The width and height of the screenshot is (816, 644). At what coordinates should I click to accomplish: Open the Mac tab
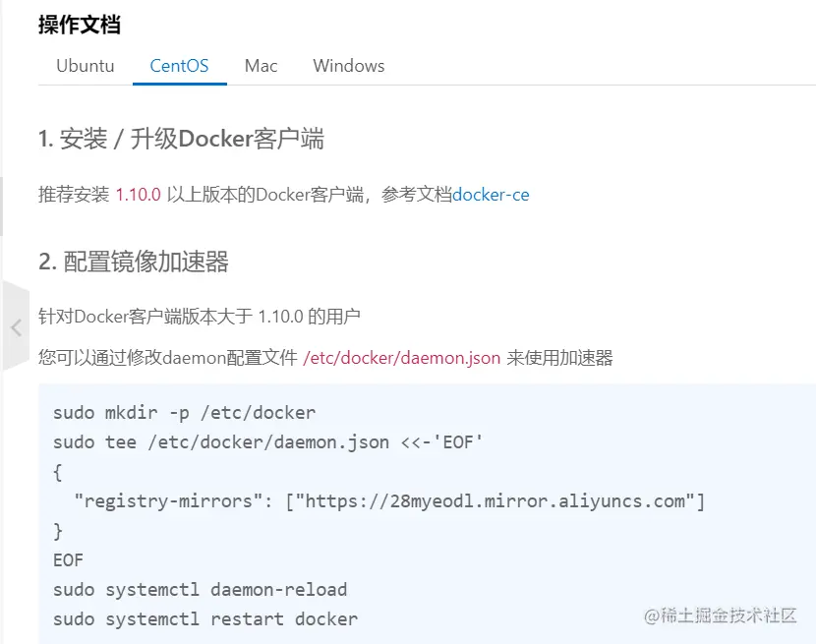click(261, 66)
